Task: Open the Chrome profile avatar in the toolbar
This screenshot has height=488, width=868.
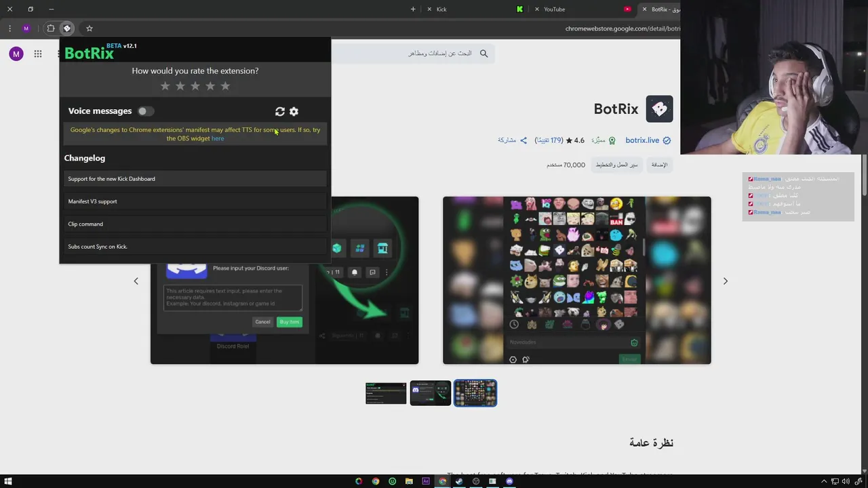Action: (x=26, y=28)
